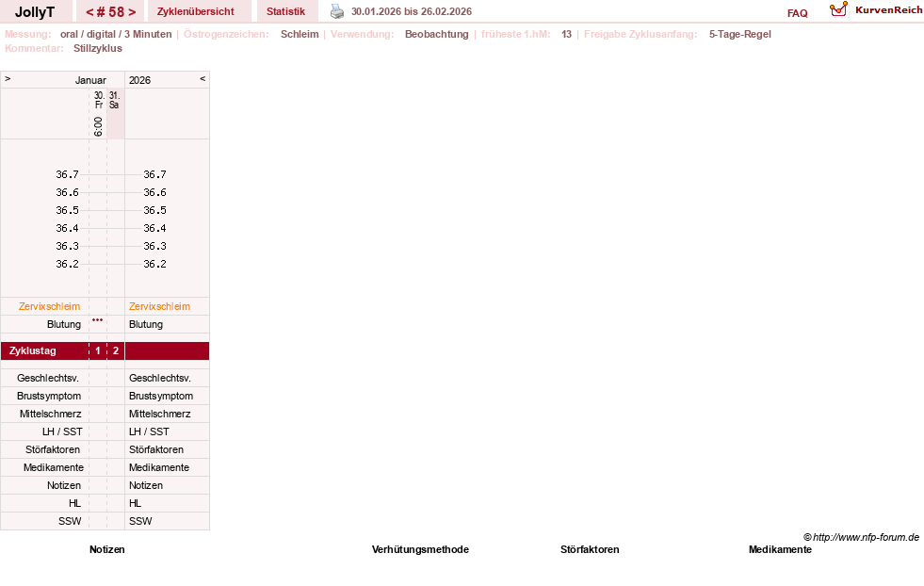Click the Beobachtung value
Image resolution: width=924 pixels, height=586 pixels.
click(x=437, y=34)
